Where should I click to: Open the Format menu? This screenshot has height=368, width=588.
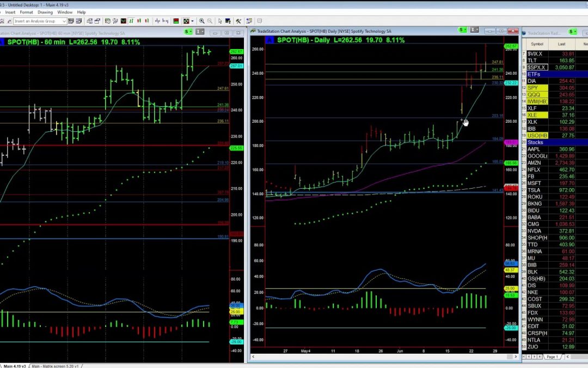26,12
